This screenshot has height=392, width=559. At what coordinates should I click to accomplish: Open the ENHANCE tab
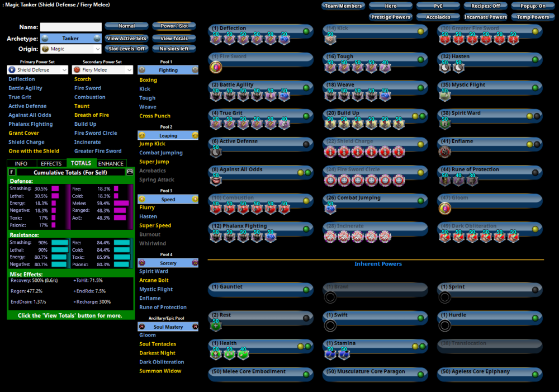(111, 163)
